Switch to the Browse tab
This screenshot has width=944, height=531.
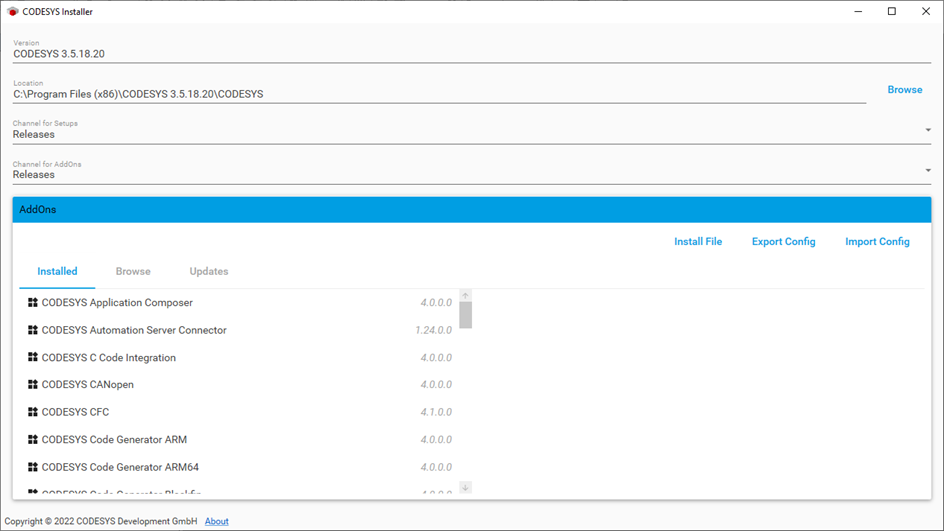coord(133,272)
